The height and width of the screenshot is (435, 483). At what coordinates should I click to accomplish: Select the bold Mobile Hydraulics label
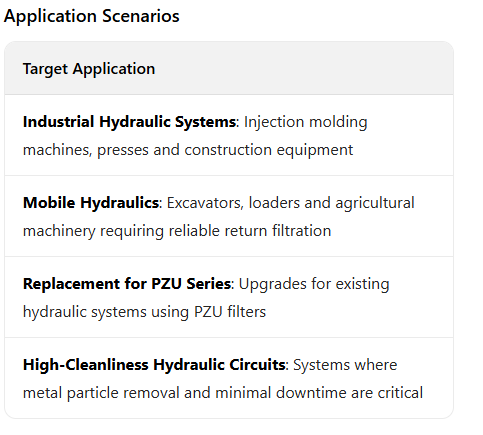coord(91,203)
